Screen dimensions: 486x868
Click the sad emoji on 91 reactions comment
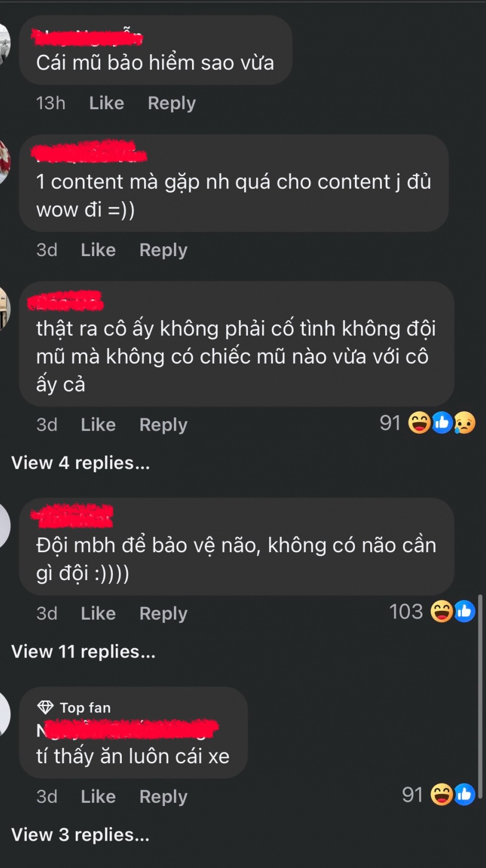[465, 423]
